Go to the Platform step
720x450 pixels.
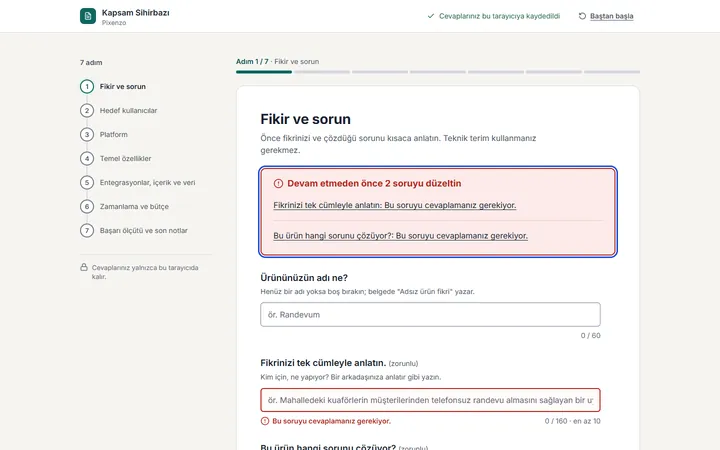113,135
